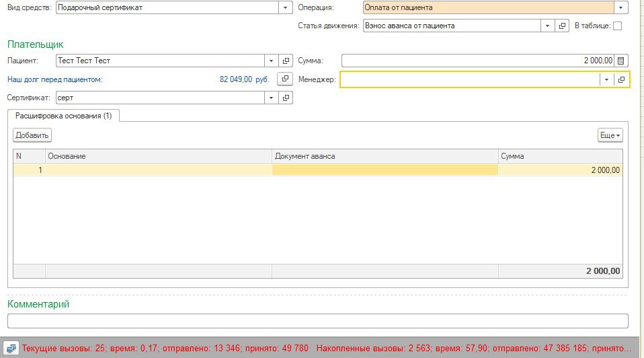Click the Сумма column header in table

click(x=560, y=156)
